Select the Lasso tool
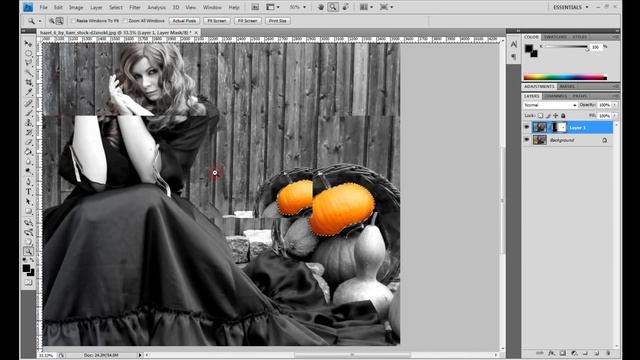 [x=28, y=63]
